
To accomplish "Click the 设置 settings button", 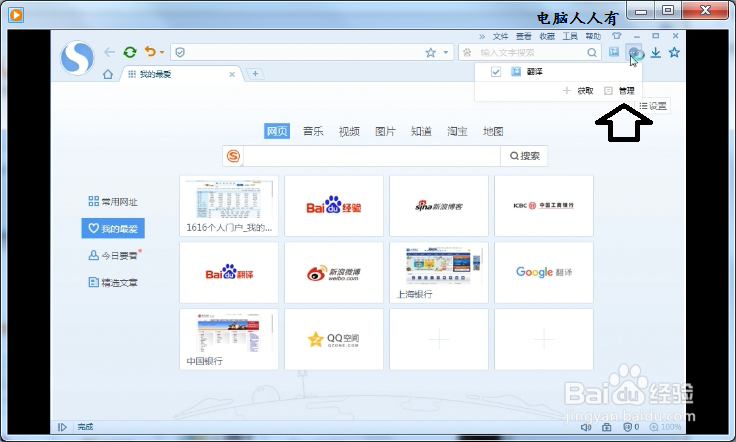I will (x=653, y=106).
